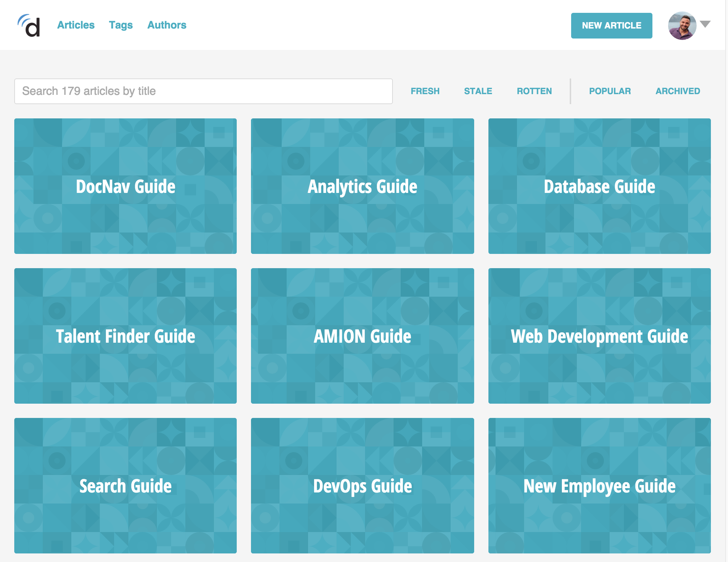Filter articles by STALE

pos(478,91)
